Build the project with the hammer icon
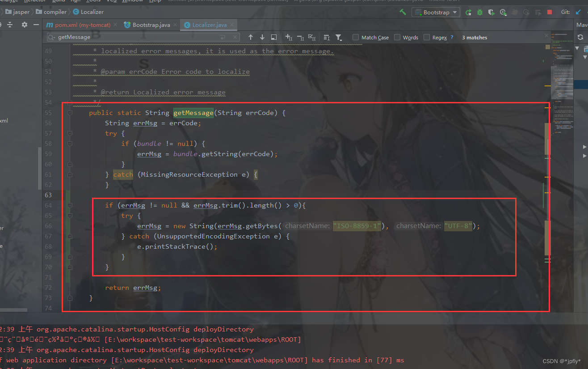Image resolution: width=588 pixels, height=369 pixels. pos(403,12)
